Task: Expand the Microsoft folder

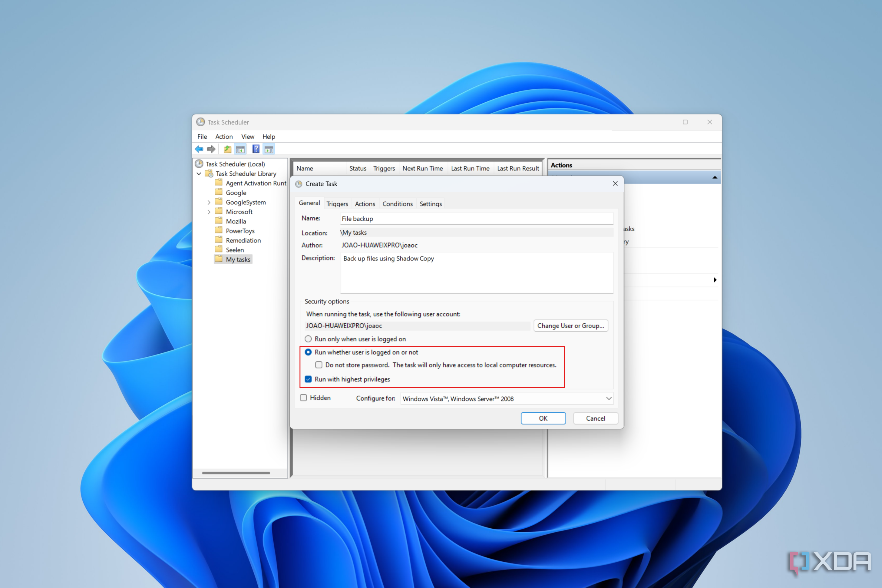Action: (209, 212)
